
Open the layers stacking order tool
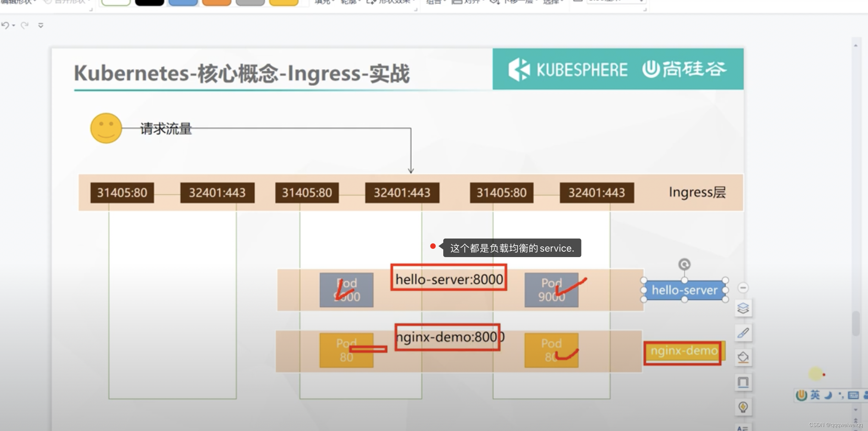[x=743, y=308]
